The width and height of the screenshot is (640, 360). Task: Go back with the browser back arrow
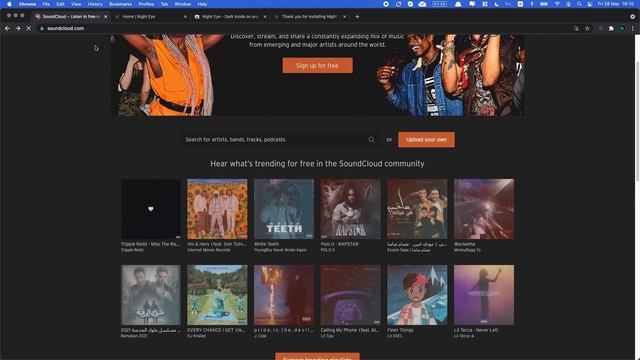click(7, 29)
